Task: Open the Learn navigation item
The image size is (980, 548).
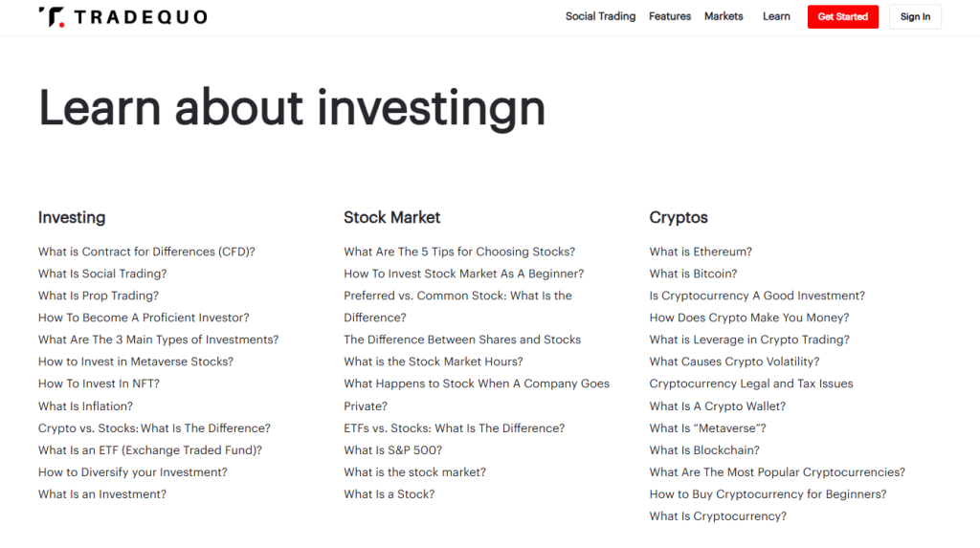Action: click(x=776, y=16)
